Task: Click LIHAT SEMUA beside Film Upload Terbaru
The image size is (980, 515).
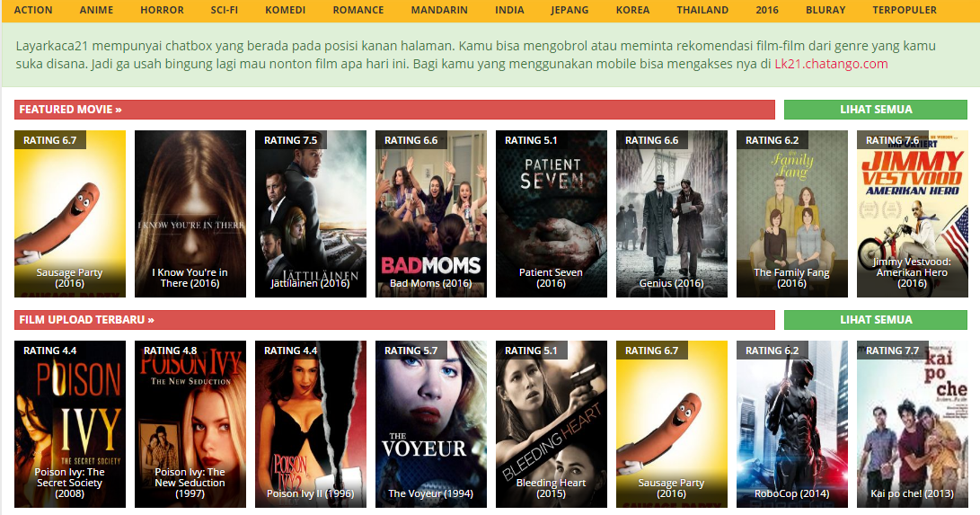Action: pyautogui.click(x=876, y=319)
